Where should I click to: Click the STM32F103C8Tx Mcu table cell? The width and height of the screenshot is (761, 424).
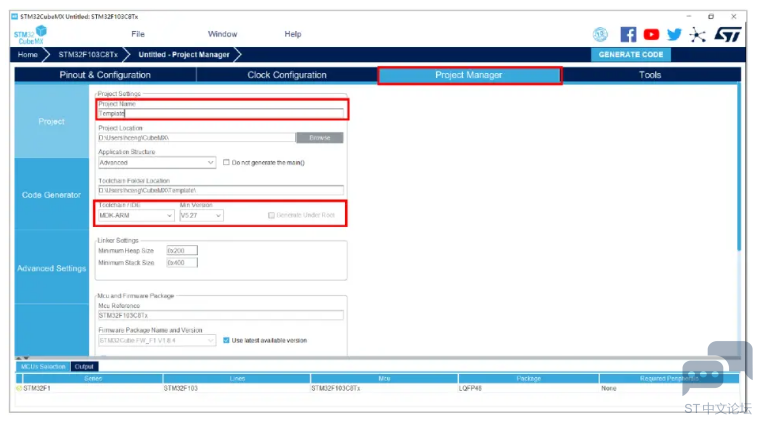tap(335, 388)
